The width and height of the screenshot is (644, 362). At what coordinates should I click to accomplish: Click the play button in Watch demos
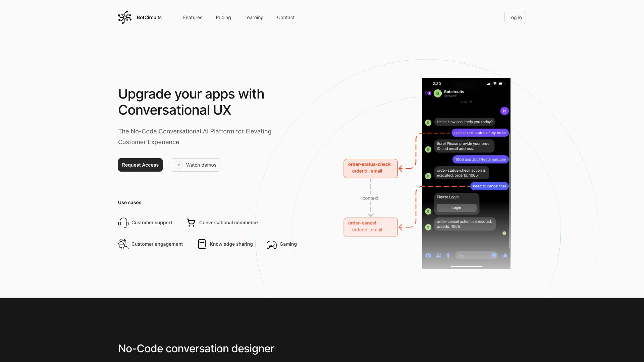coord(179,165)
